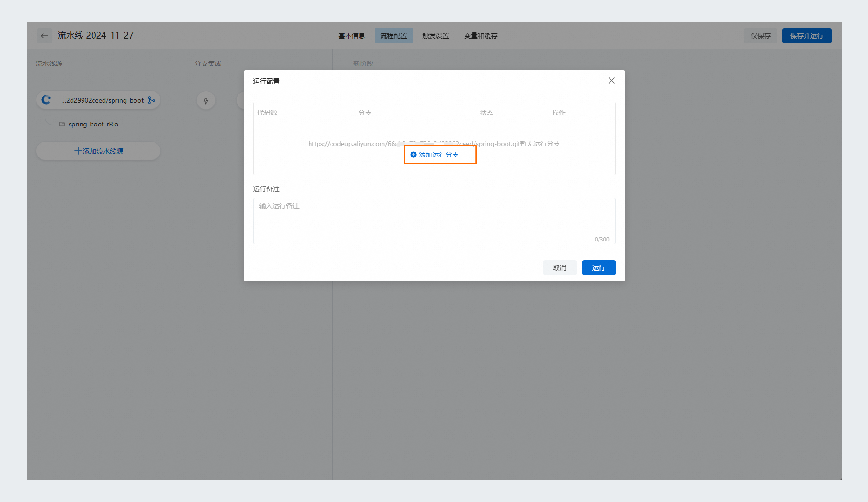Viewport: 868px width, 502px height.
Task: Open the 基本信息 tab
Action: (351, 36)
